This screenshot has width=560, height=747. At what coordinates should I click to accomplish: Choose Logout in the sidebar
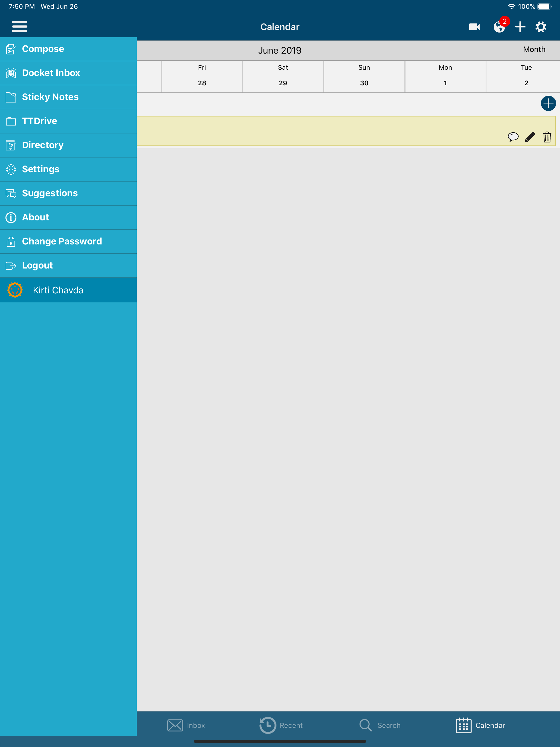(x=68, y=265)
